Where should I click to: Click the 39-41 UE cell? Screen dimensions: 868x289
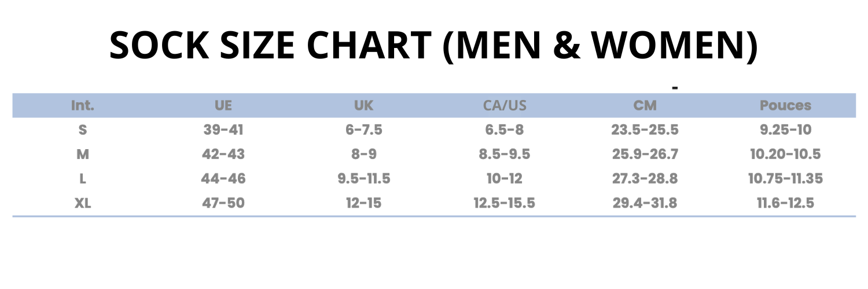pos(223,130)
